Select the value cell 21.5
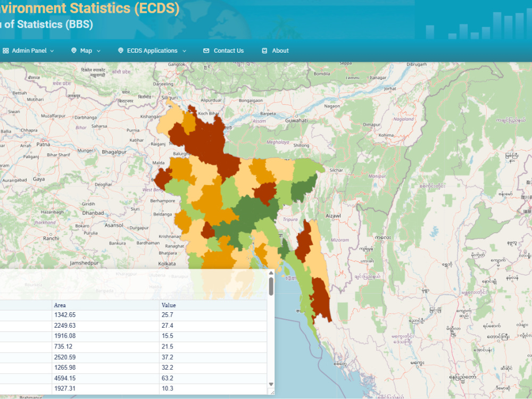Screen dimensions: 532x399 (213, 347)
